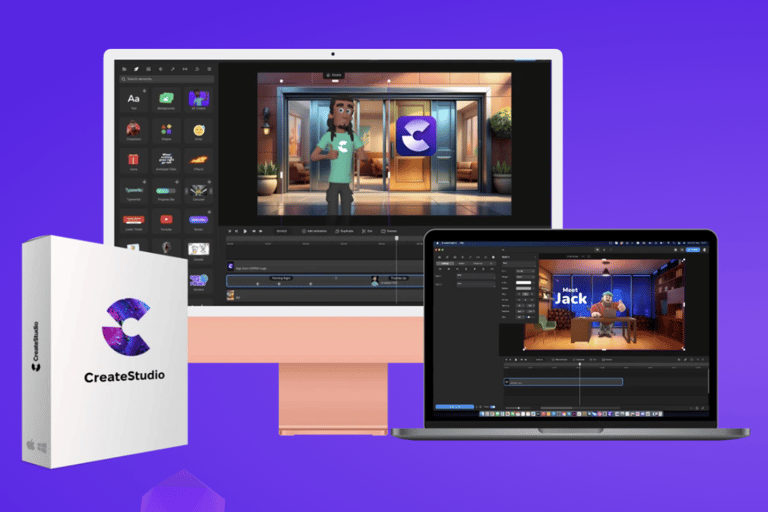Click the Jack character on laptop canvas
The width and height of the screenshot is (768, 512).
[x=607, y=314]
